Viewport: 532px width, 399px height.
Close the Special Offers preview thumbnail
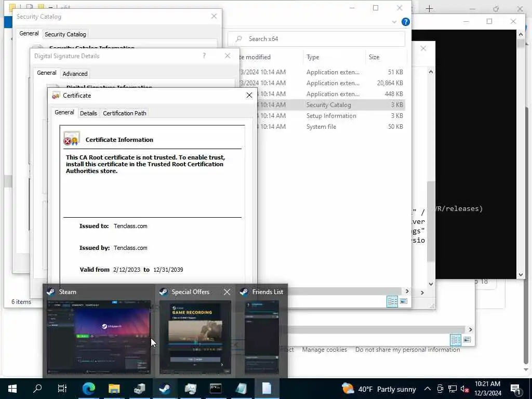[227, 292]
